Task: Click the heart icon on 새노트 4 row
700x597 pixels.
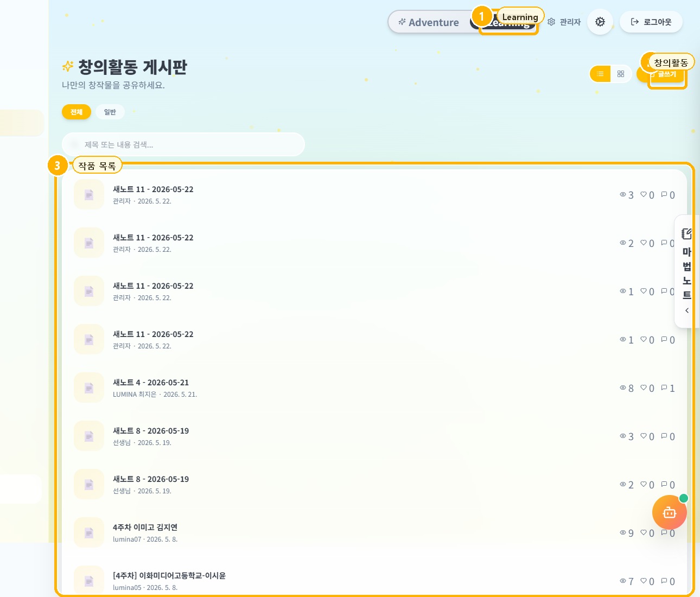Action: coord(644,388)
